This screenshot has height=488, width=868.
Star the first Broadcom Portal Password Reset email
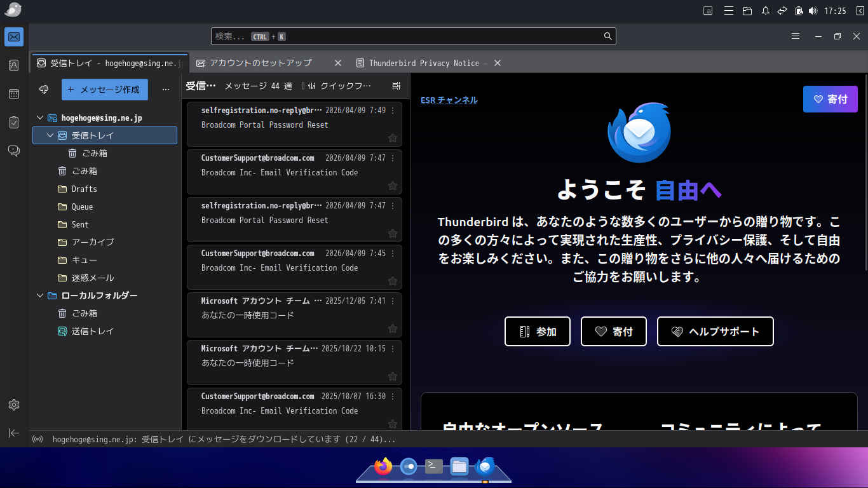392,138
